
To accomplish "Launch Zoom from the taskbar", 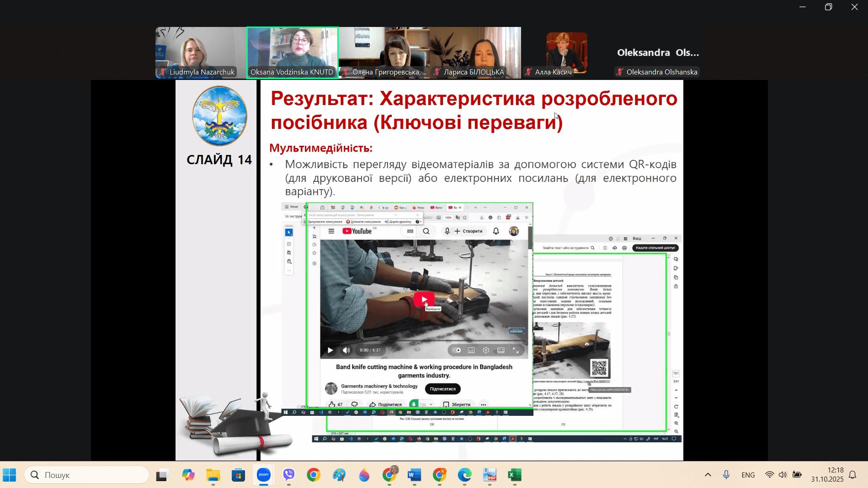I will [x=264, y=475].
